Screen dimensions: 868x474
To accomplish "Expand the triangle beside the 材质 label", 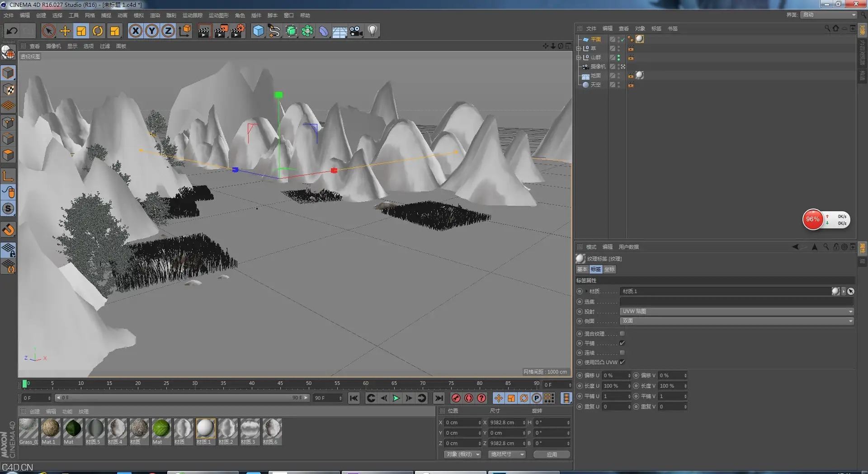I will 586,292.
